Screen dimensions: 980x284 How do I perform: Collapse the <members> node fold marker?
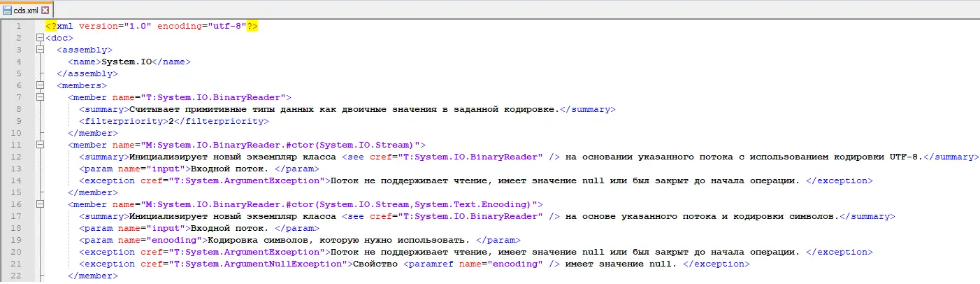click(40, 85)
